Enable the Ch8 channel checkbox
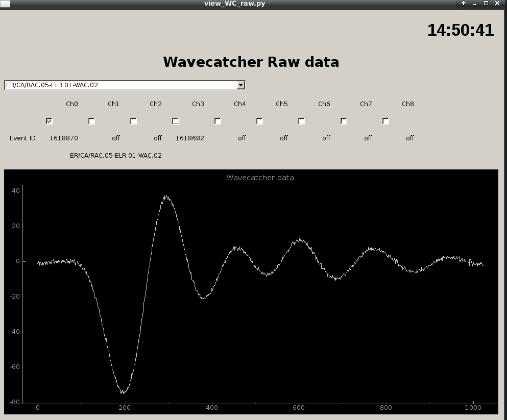This screenshot has width=507, height=420. click(x=385, y=121)
